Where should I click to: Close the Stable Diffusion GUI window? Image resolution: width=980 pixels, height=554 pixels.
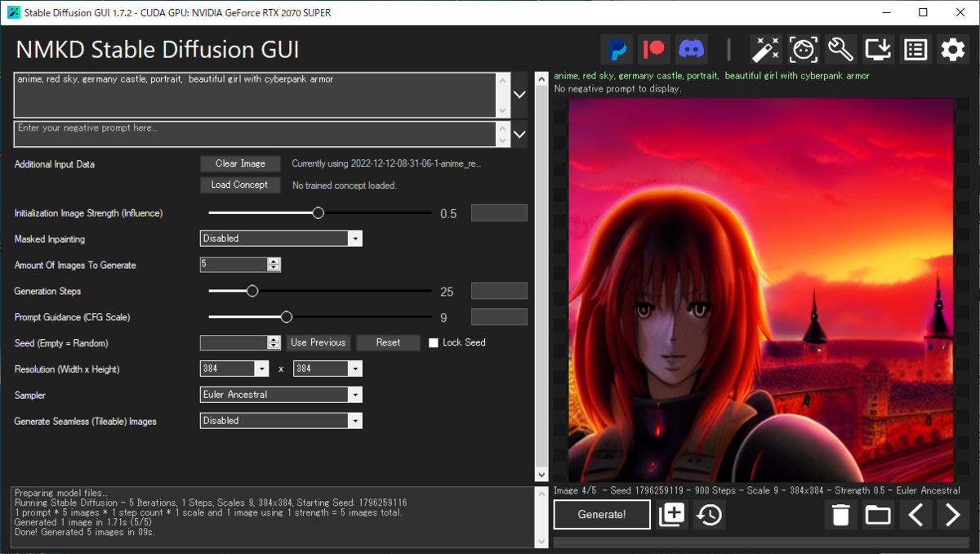[x=960, y=13]
